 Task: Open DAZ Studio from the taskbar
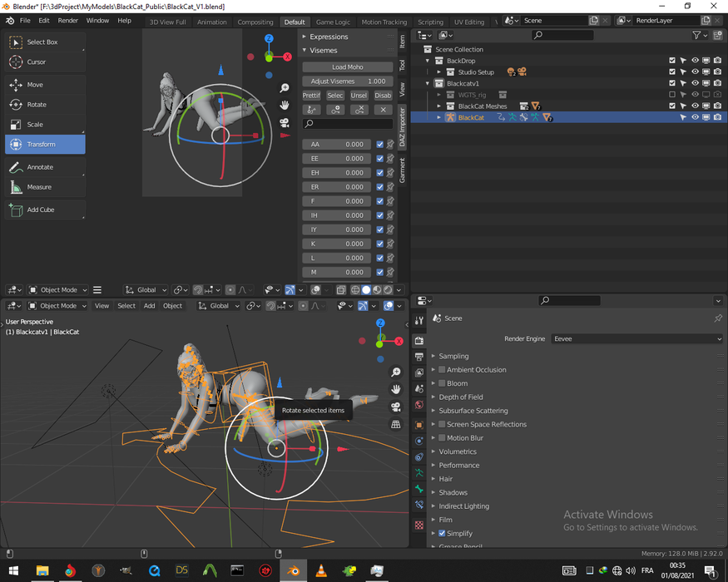[181, 570]
